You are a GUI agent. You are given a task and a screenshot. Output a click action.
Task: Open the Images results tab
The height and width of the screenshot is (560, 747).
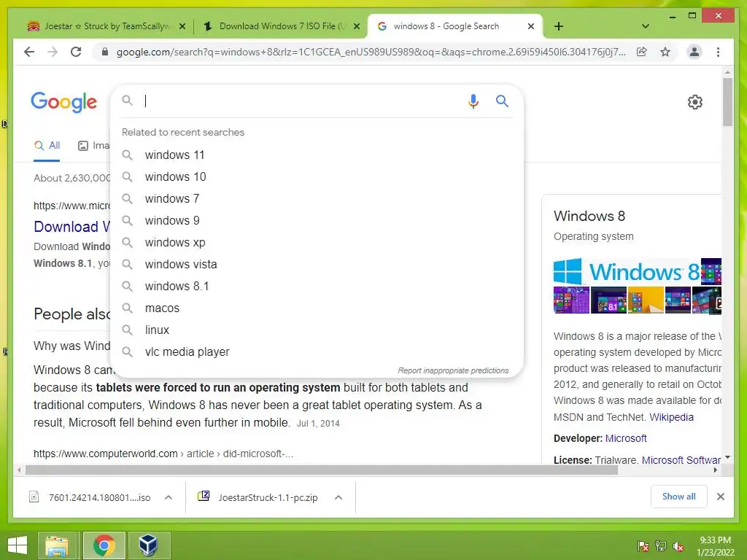tap(94, 145)
